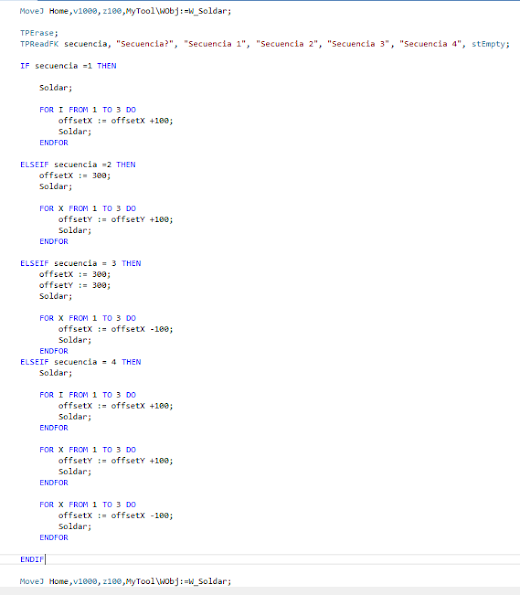Click the ENDFOR just above ENDIF
Screen dimensions: 520x595
pyautogui.click(x=54, y=538)
